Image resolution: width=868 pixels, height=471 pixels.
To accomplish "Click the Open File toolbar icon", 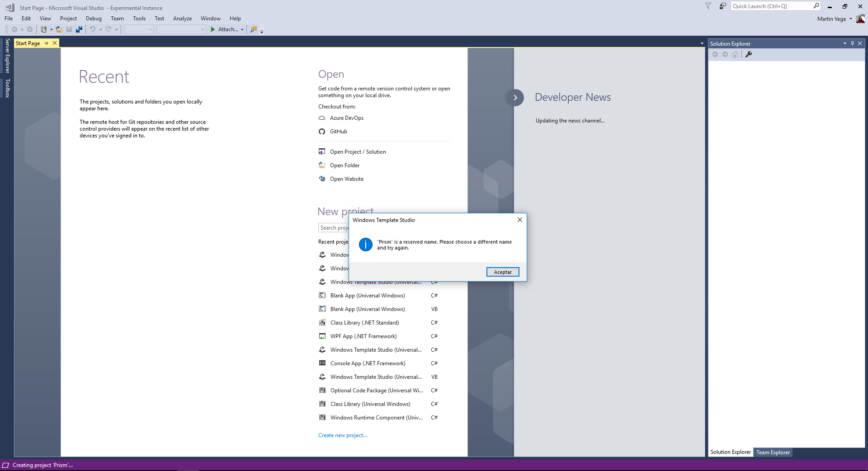I will [59, 29].
